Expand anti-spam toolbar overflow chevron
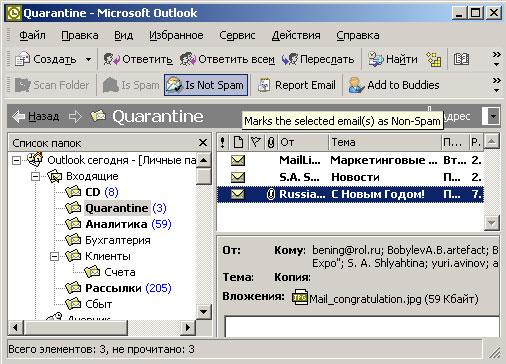 tap(496, 85)
